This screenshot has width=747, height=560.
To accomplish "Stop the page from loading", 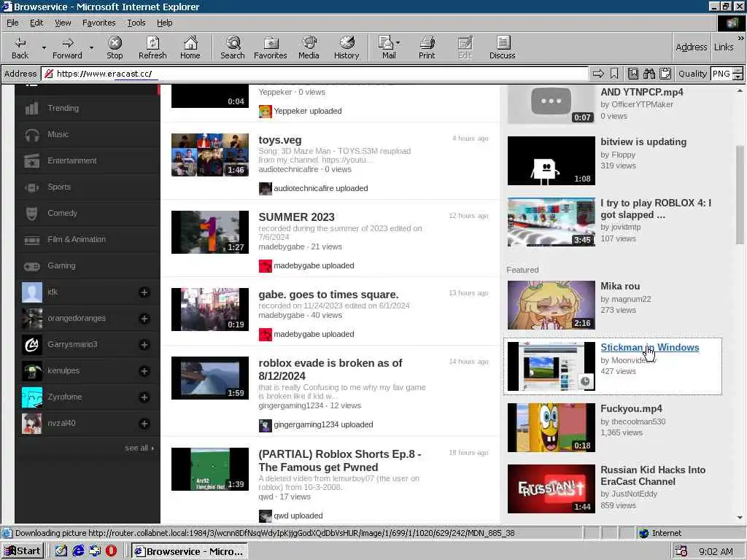I will pos(115,47).
